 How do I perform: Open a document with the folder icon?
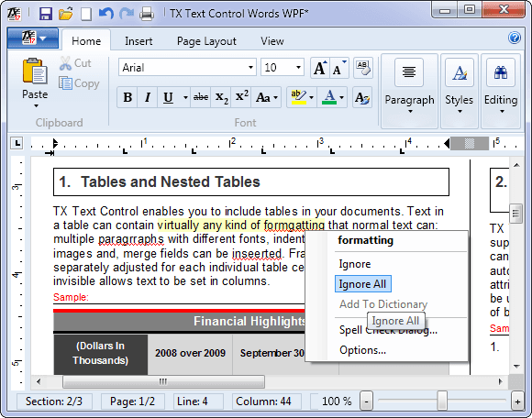pyautogui.click(x=65, y=14)
